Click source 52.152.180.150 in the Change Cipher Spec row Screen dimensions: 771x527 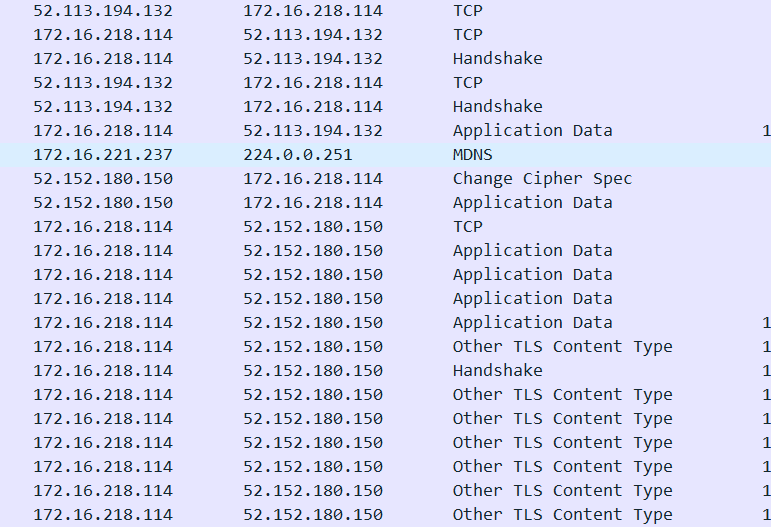[x=103, y=179]
